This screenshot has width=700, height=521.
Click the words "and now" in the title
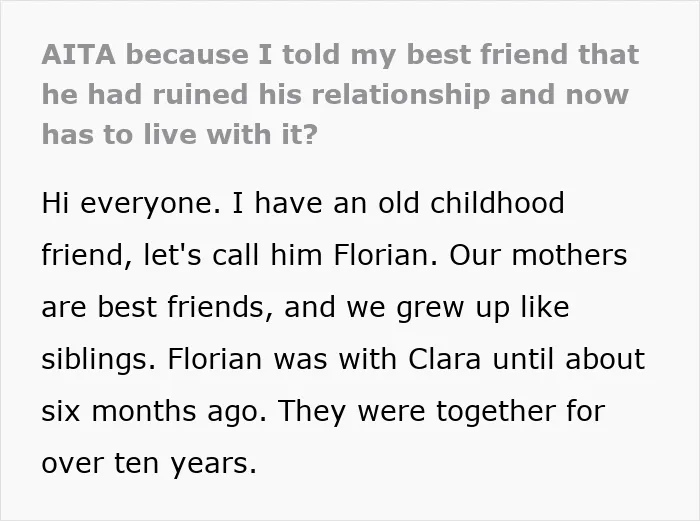click(564, 95)
